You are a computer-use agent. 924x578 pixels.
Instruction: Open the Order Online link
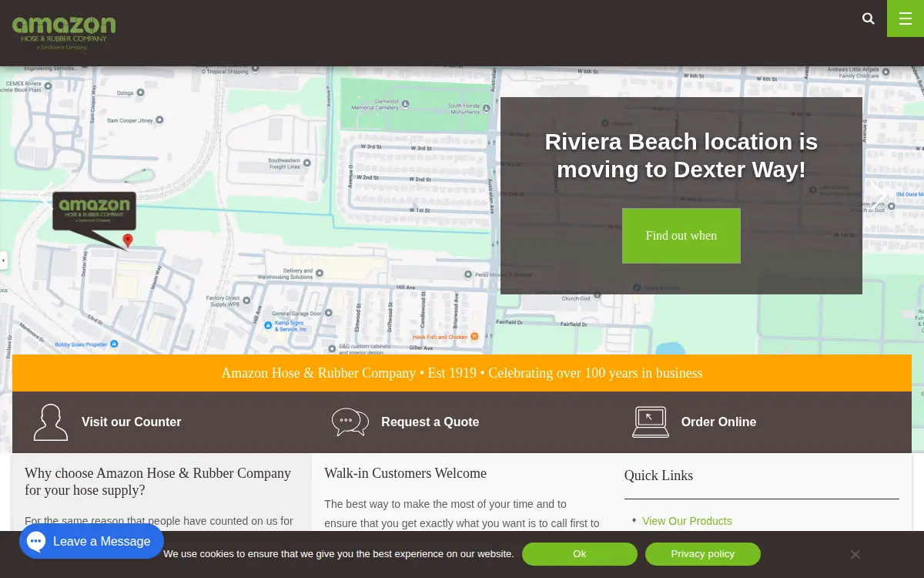(x=718, y=422)
